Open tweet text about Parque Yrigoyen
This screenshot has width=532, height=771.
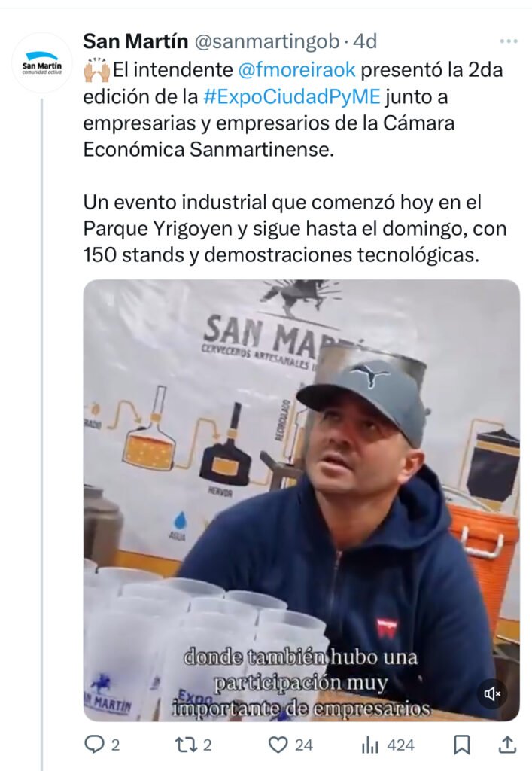coord(294,229)
